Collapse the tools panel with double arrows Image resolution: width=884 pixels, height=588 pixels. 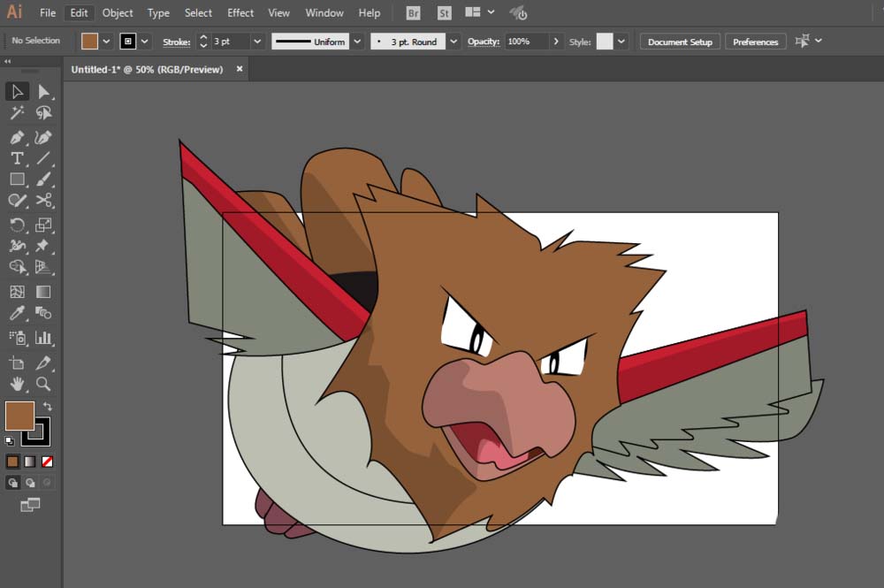point(7,61)
